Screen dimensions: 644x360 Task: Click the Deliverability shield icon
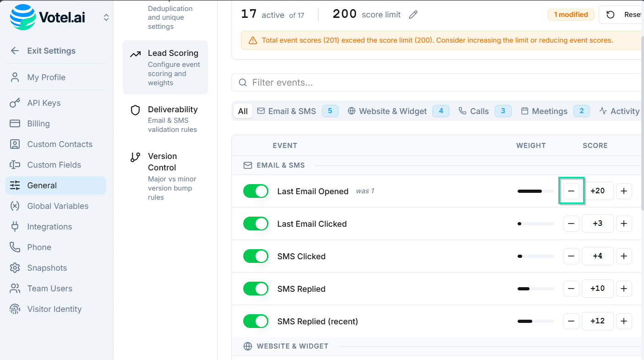pos(135,110)
